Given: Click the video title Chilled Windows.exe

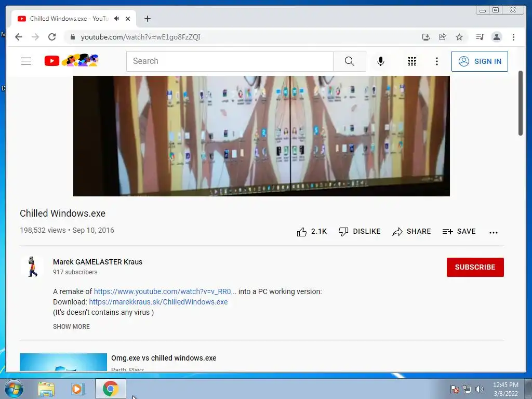Looking at the screenshot, I should pos(62,214).
